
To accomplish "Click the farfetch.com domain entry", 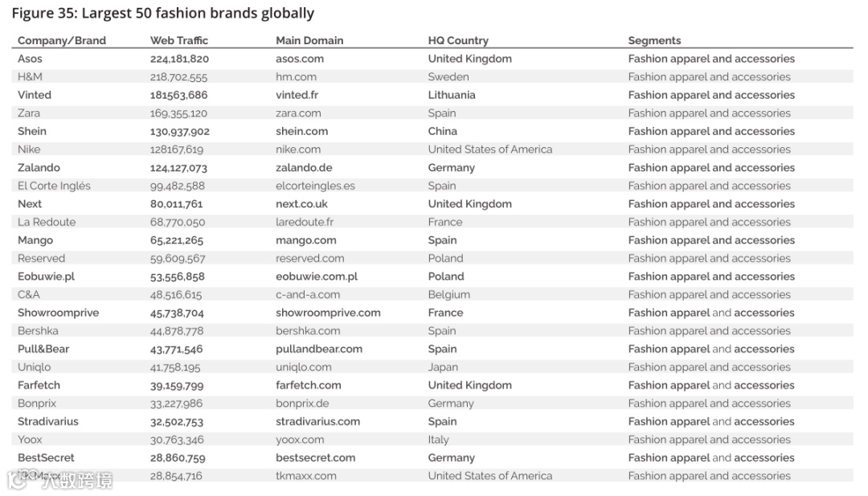I will (309, 385).
